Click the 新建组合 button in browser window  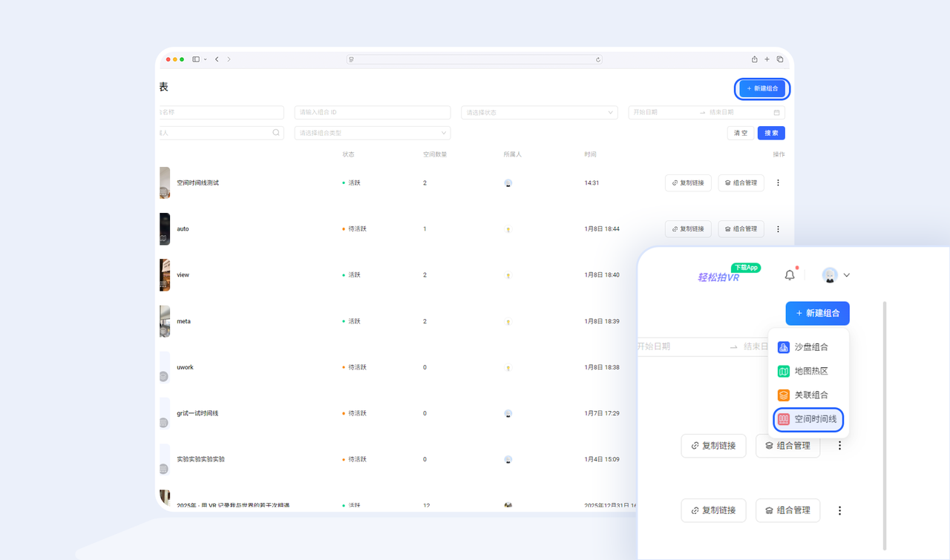[x=762, y=89]
